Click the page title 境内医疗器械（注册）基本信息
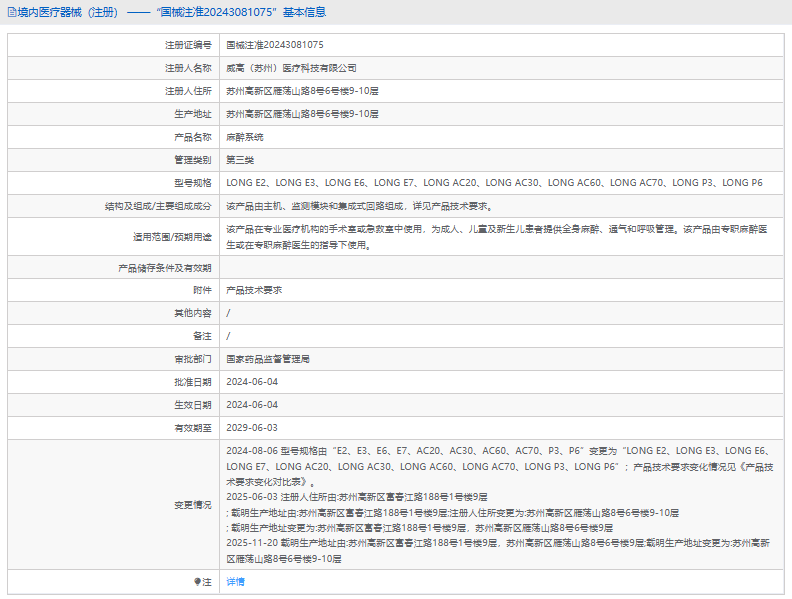This screenshot has width=792, height=599. point(167,12)
